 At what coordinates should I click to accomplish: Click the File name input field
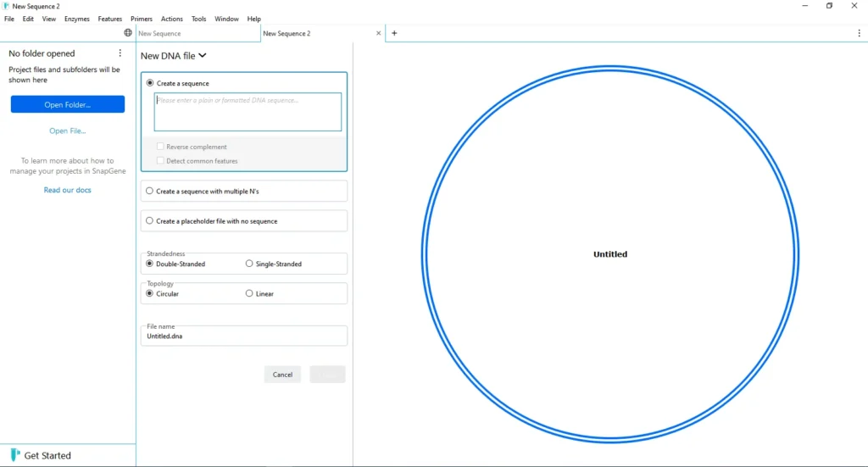pyautogui.click(x=244, y=336)
